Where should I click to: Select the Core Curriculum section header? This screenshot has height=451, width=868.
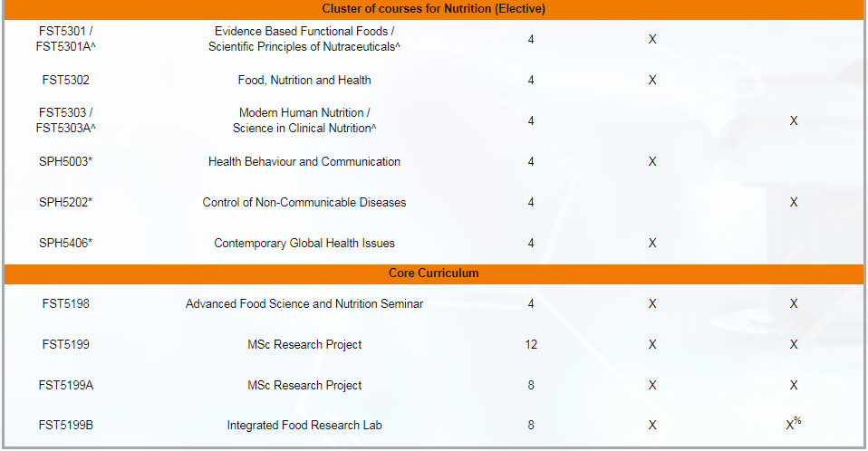[x=433, y=273]
